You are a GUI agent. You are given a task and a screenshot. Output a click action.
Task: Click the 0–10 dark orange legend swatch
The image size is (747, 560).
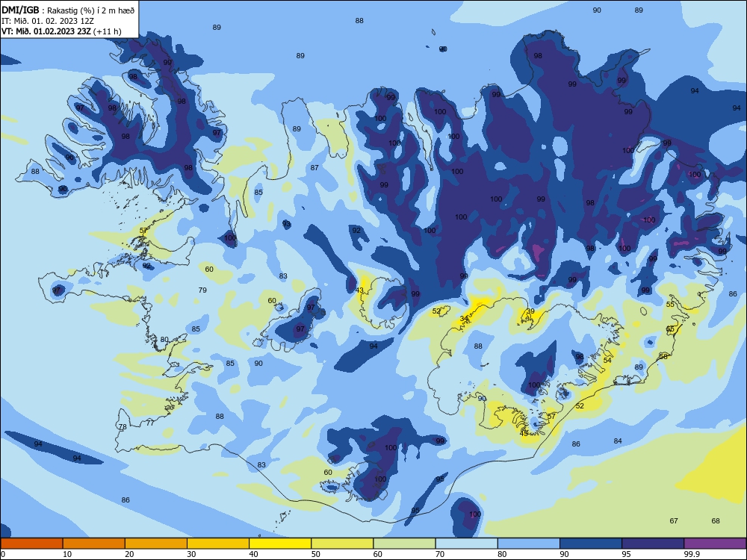pyautogui.click(x=31, y=544)
